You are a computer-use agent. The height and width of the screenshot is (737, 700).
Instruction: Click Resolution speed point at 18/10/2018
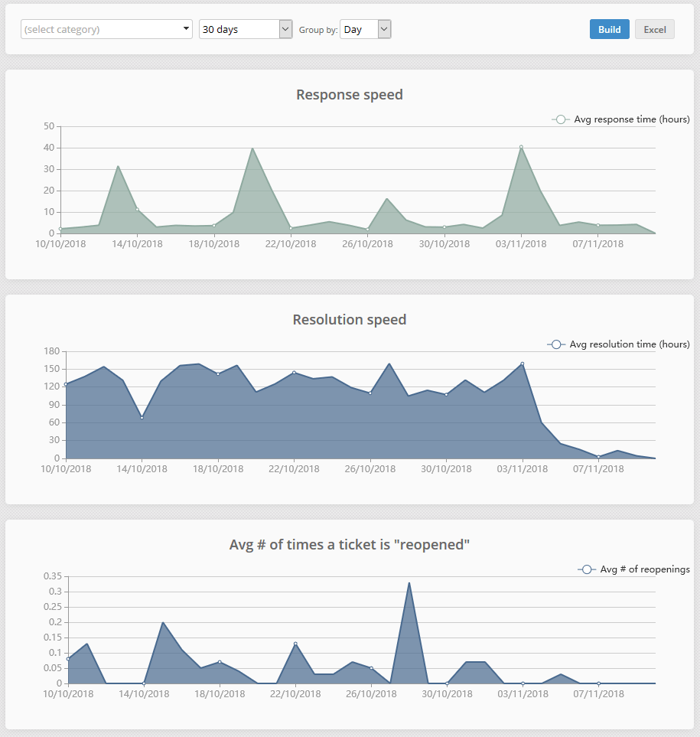coord(218,374)
